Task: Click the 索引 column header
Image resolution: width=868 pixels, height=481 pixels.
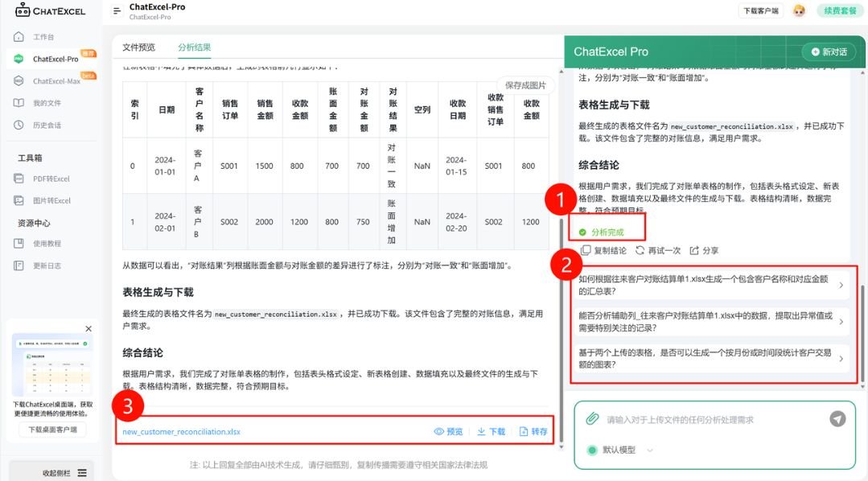Action: [x=134, y=109]
